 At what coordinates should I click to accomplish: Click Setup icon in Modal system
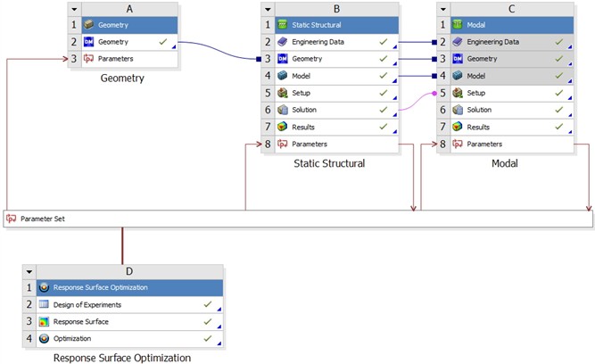click(x=458, y=93)
